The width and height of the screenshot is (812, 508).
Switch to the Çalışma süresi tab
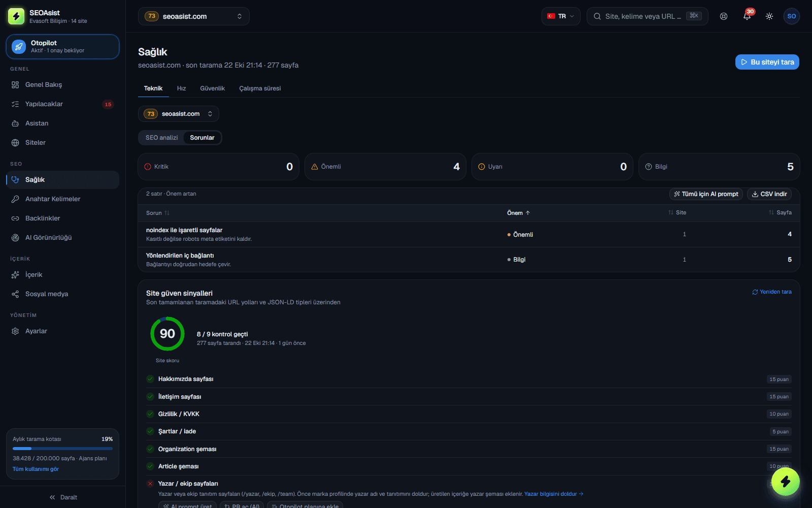260,88
